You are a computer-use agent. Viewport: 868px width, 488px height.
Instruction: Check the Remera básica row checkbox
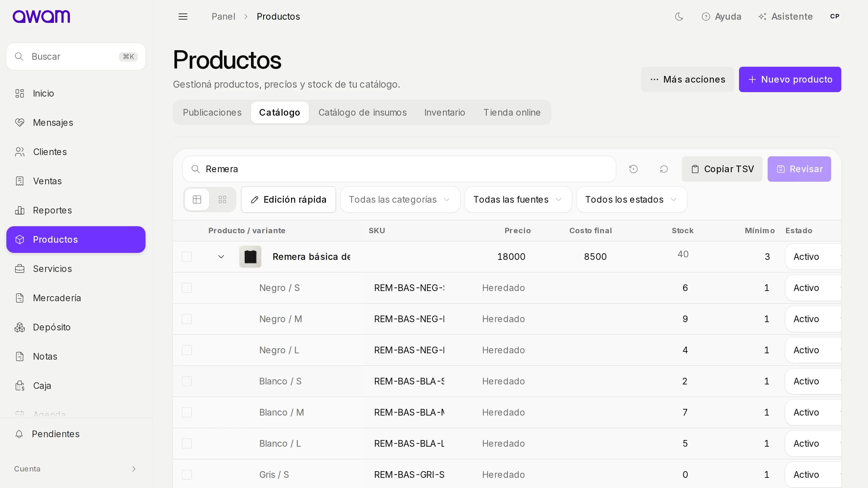[187, 257]
